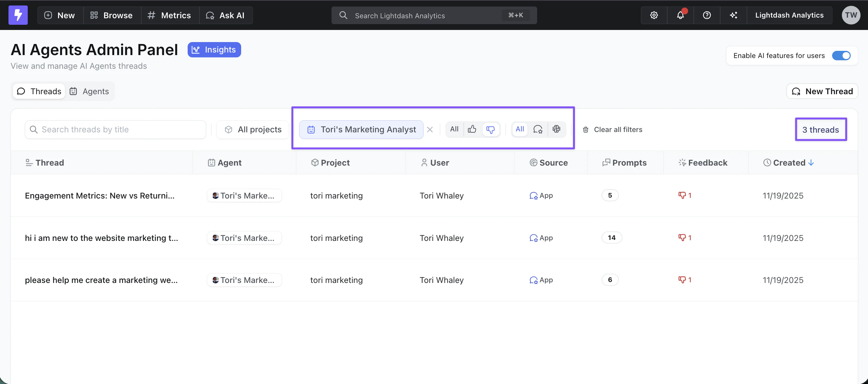Filter threads by Slack source
The height and width of the screenshot is (384, 868).
click(x=556, y=129)
